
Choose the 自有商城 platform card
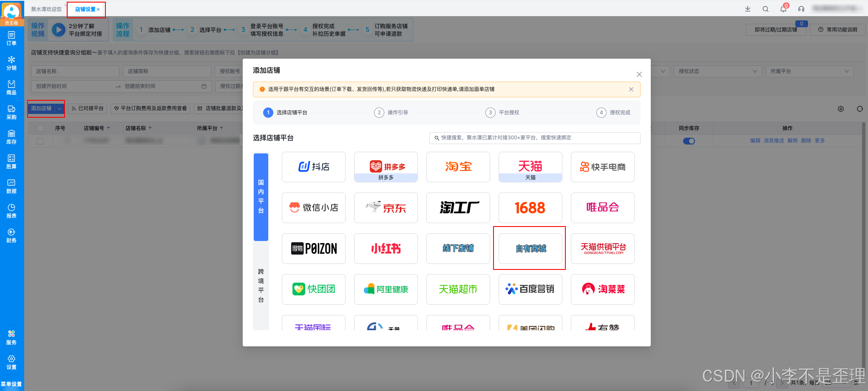click(530, 249)
